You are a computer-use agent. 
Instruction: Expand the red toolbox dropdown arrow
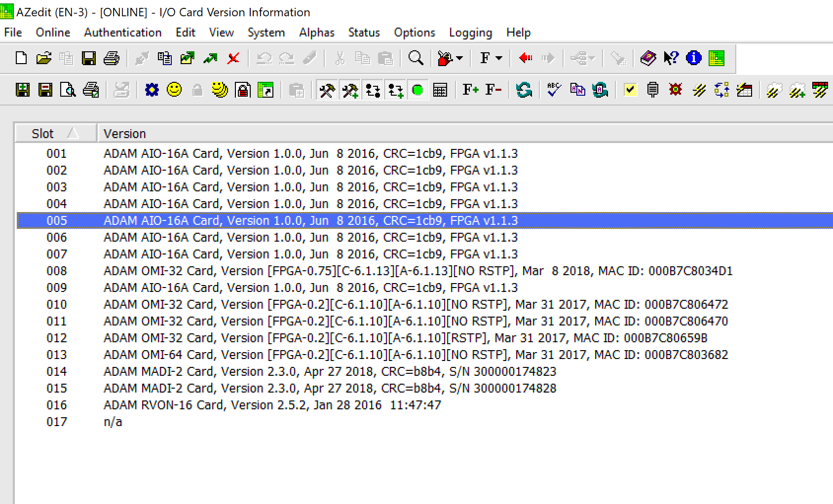click(459, 58)
